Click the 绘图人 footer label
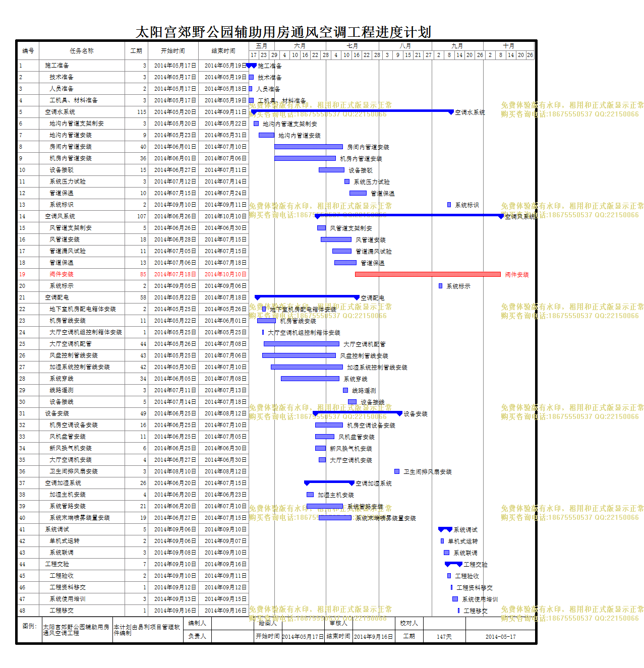This screenshot has width=644, height=668. [268, 623]
